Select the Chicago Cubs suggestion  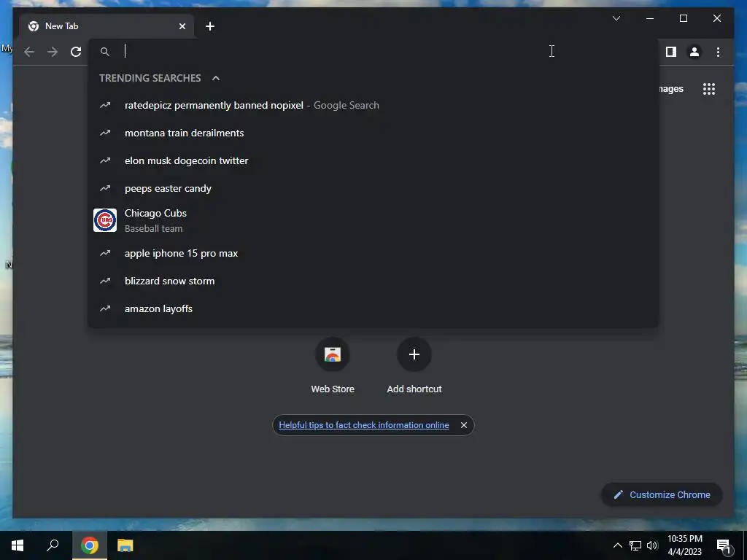point(373,220)
